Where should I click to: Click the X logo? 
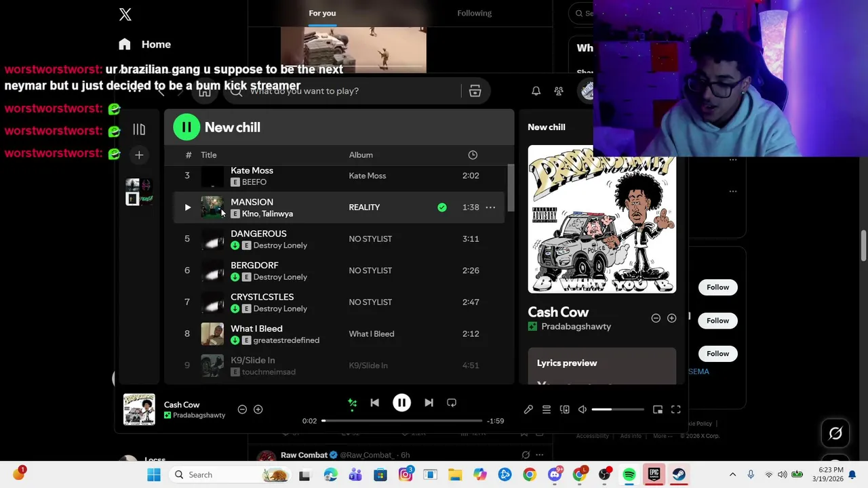tap(125, 14)
